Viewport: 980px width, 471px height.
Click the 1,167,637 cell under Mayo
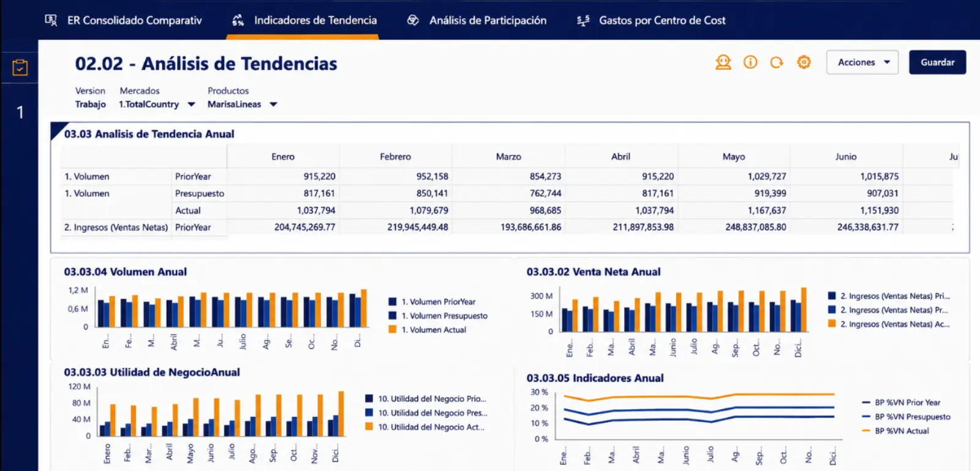tap(734, 211)
